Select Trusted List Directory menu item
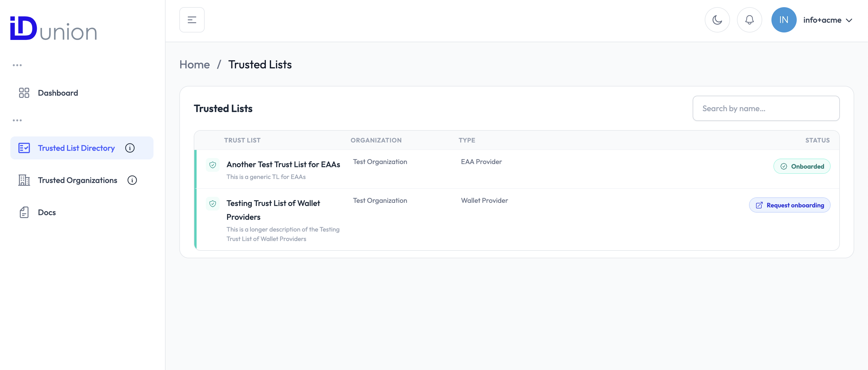The height and width of the screenshot is (370, 868). tap(76, 148)
